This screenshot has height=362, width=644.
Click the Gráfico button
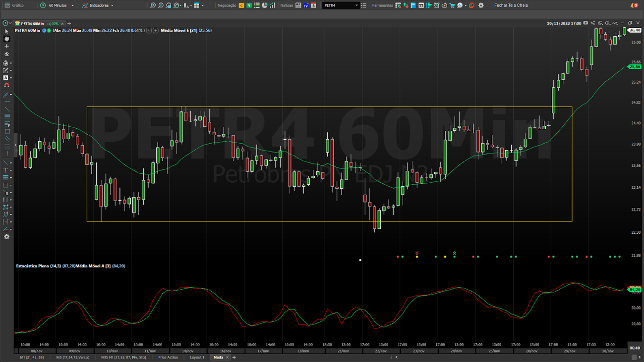[x=14, y=5]
